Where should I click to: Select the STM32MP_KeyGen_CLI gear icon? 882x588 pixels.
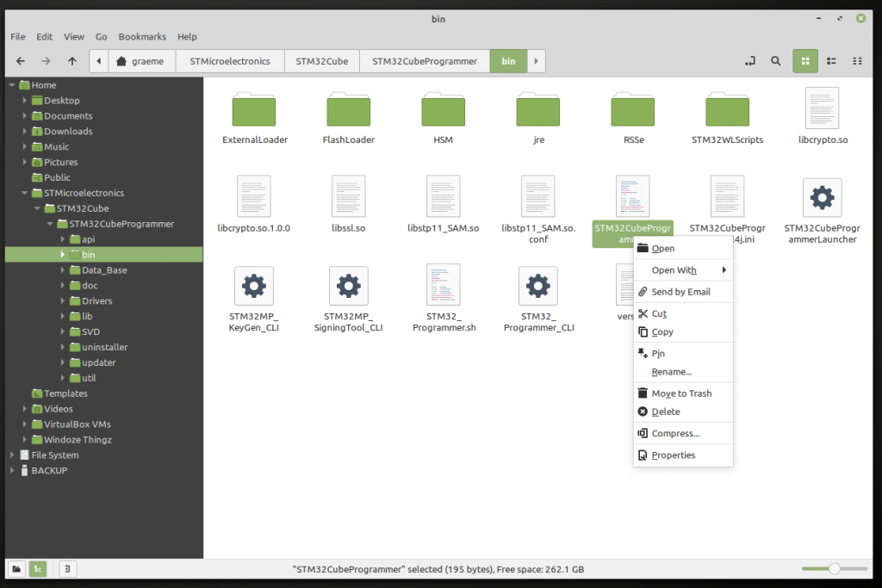tap(253, 285)
